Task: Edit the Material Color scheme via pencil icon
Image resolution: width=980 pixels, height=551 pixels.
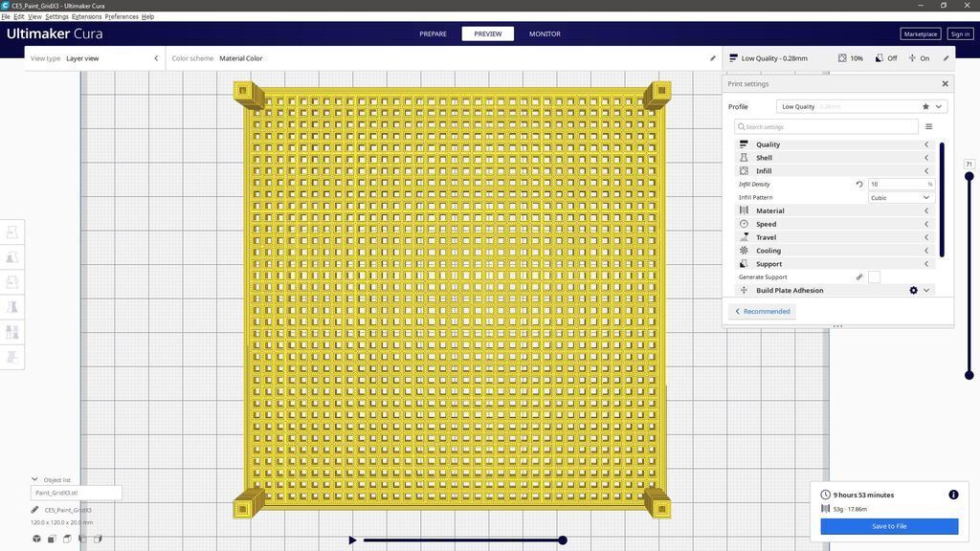Action: tap(712, 57)
